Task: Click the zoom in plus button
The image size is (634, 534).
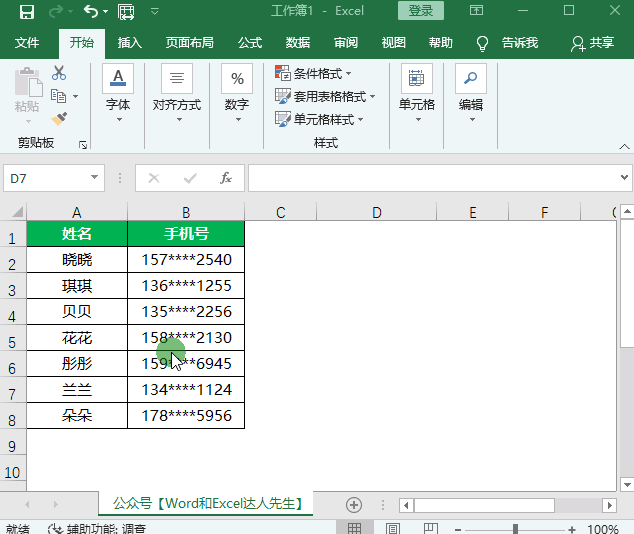Action: 572,529
